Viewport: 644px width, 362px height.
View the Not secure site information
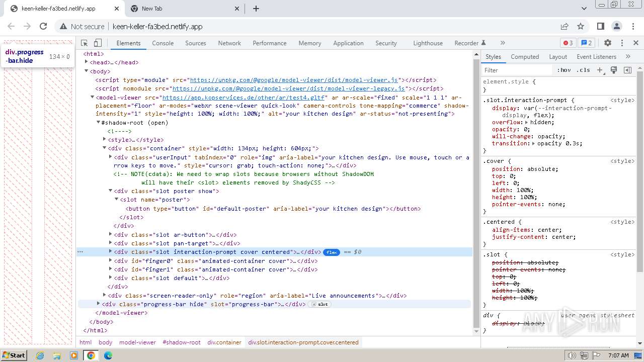(82, 26)
